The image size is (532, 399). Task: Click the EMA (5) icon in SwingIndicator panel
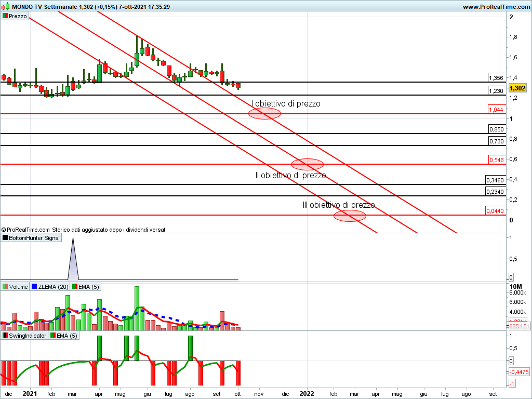pyautogui.click(x=52, y=336)
